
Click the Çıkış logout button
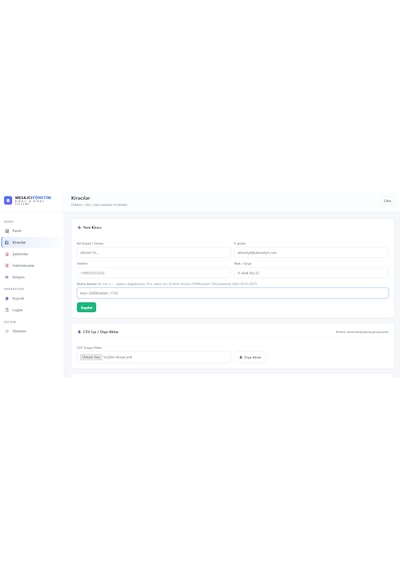(387, 201)
